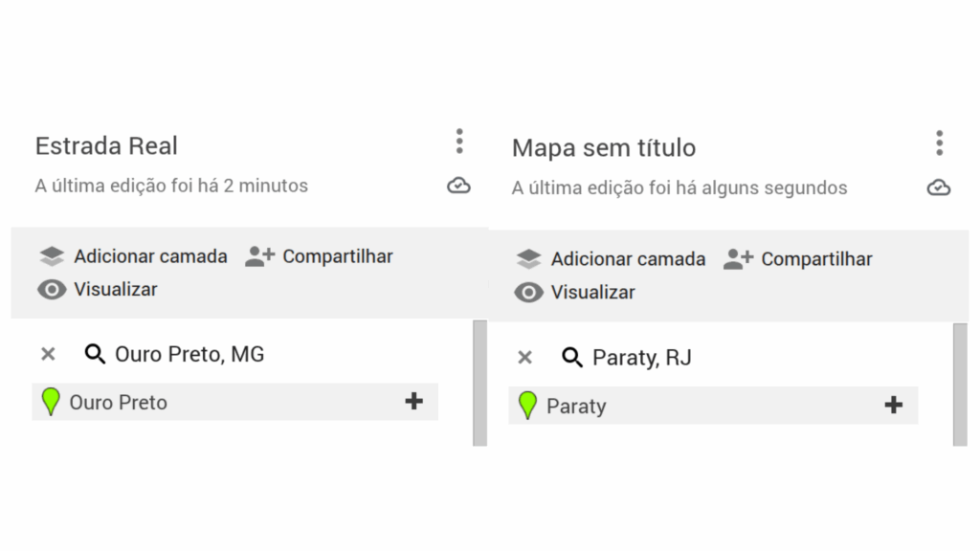Open the Estrada Real map title
The image size is (980, 551).
pos(106,145)
